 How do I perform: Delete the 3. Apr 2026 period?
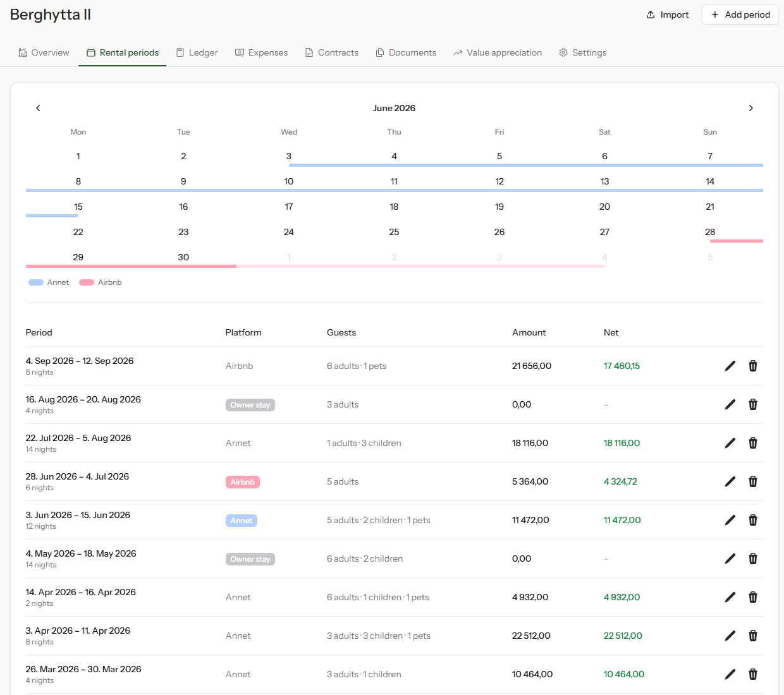(x=753, y=636)
